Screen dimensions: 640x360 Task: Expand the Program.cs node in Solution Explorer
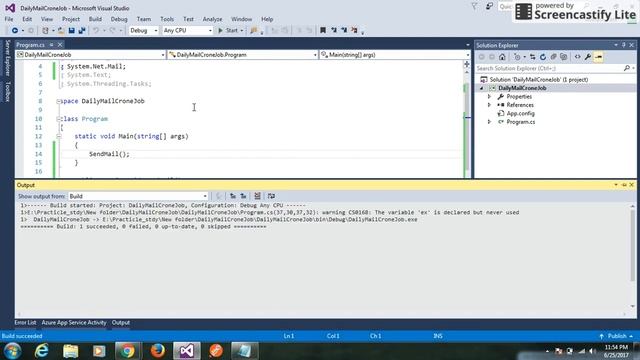tap(489, 122)
